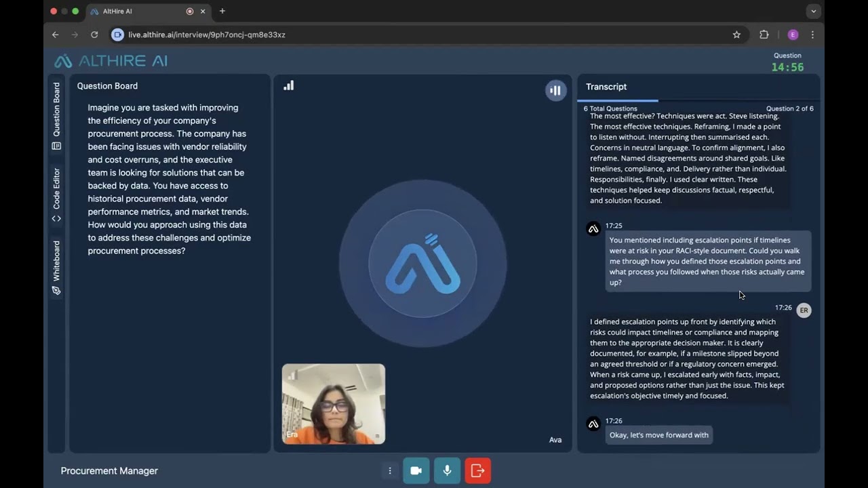
Task: Click the central Ava AI avatar
Action: coord(422,264)
